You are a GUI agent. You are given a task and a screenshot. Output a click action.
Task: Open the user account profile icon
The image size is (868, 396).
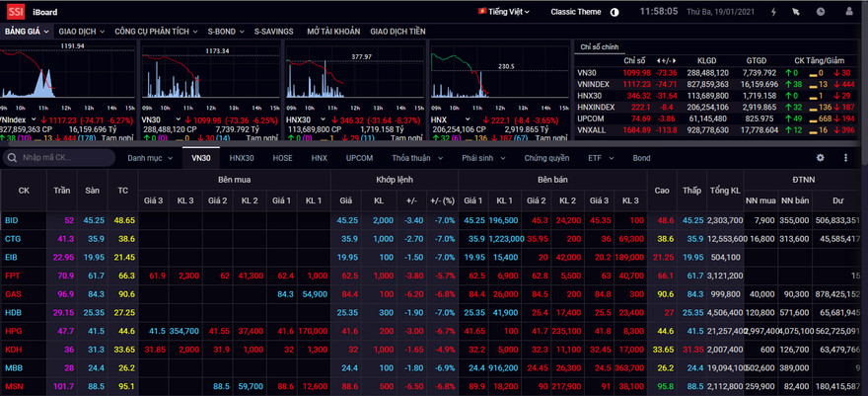point(846,12)
